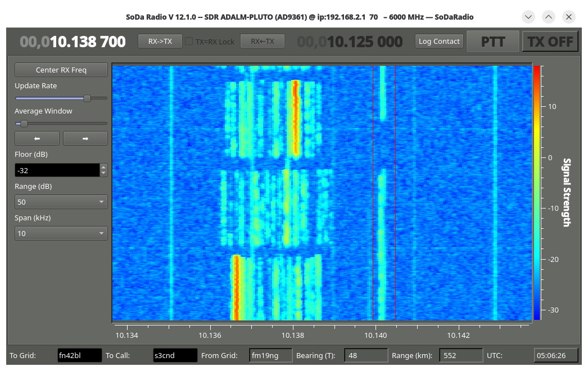Click the window title bar down-chevron minimize icon
This screenshot has width=588, height=371.
click(528, 17)
